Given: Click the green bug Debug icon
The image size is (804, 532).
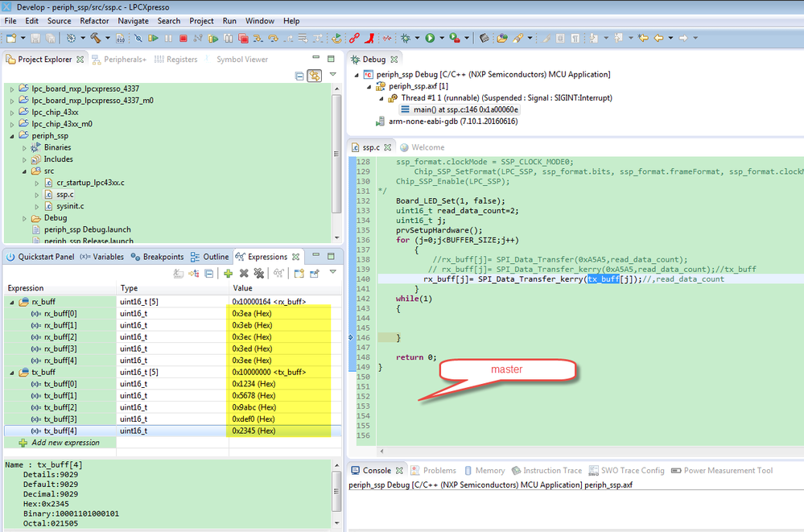Looking at the screenshot, I should pos(406,38).
